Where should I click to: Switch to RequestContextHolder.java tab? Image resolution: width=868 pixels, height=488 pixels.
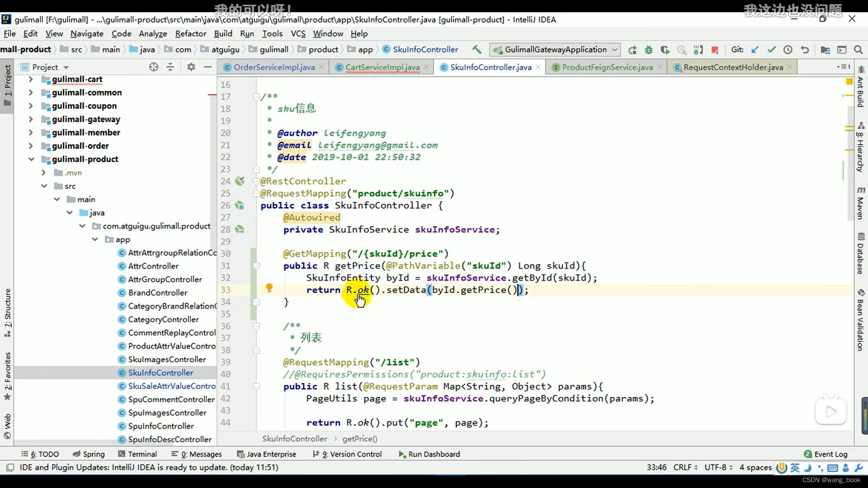(x=733, y=67)
